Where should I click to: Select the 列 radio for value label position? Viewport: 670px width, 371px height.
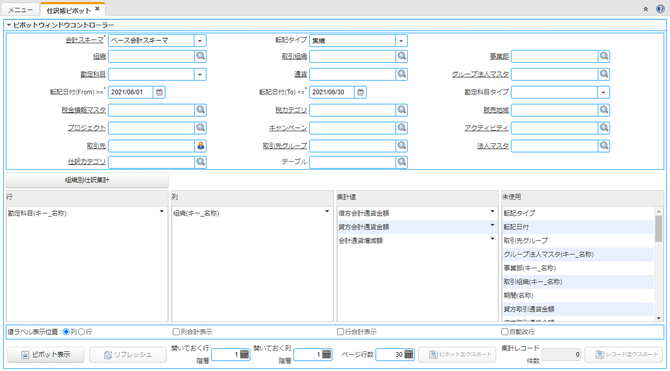click(x=66, y=332)
